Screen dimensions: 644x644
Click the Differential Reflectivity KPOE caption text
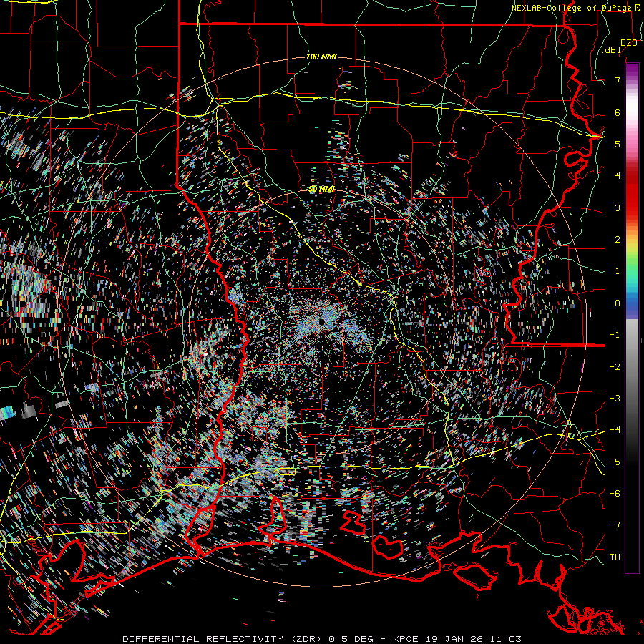322,639
